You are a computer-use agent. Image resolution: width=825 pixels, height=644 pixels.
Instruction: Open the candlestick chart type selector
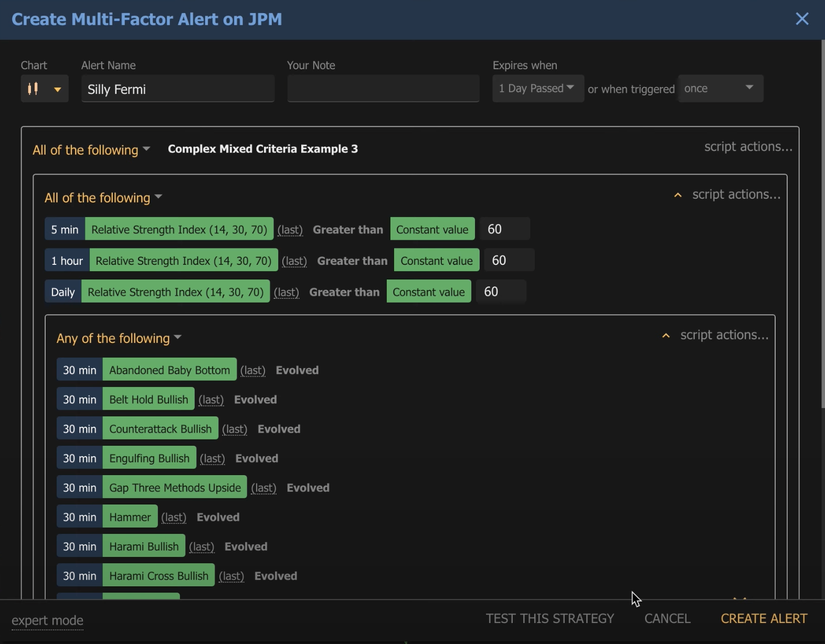(x=44, y=89)
